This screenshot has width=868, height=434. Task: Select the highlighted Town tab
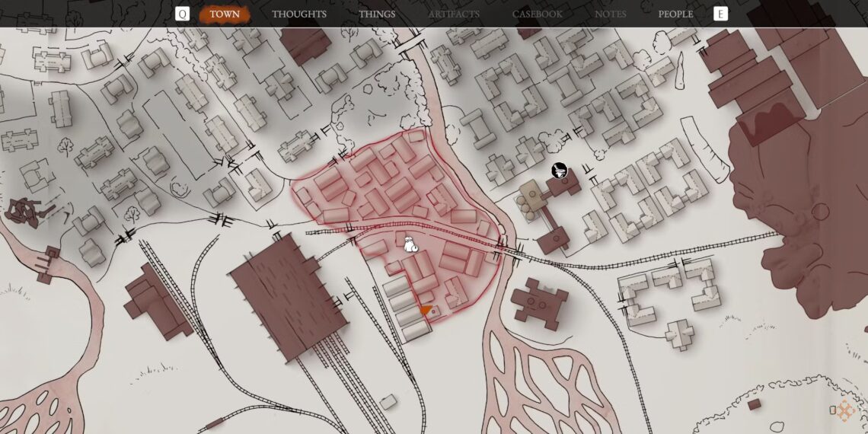pos(225,14)
